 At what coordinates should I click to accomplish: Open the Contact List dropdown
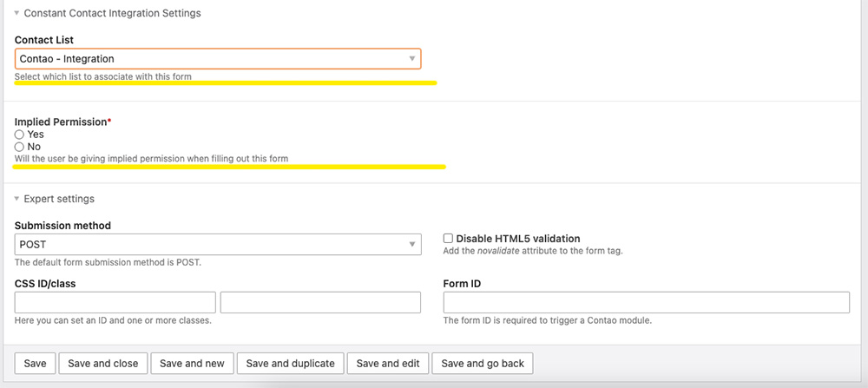point(218,59)
